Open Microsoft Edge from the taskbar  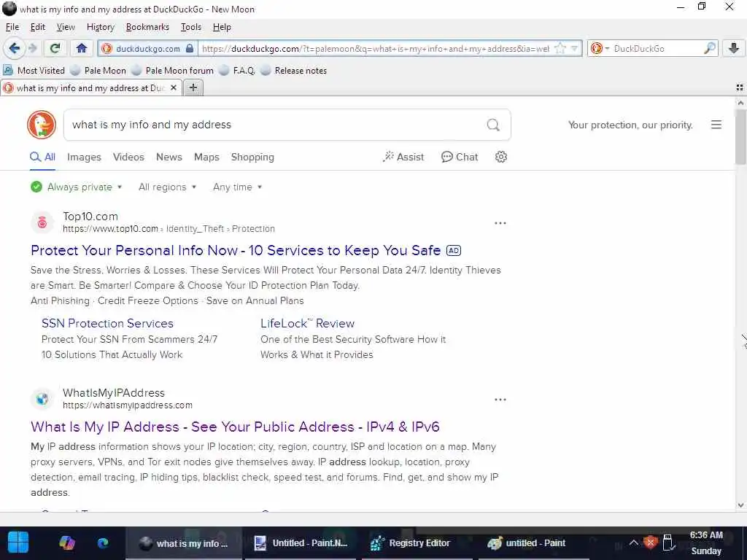coord(102,542)
